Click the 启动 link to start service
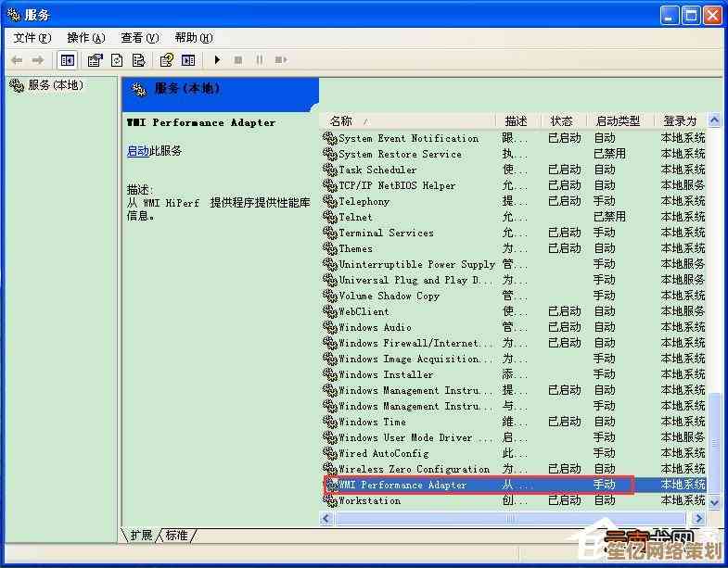Viewport: 728px width, 568px height. pyautogui.click(x=137, y=151)
